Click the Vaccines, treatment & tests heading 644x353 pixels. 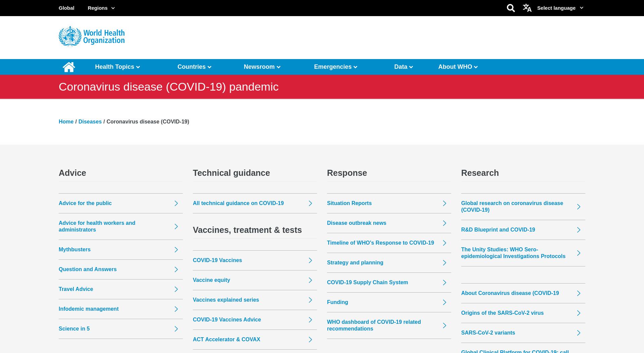[247, 230]
